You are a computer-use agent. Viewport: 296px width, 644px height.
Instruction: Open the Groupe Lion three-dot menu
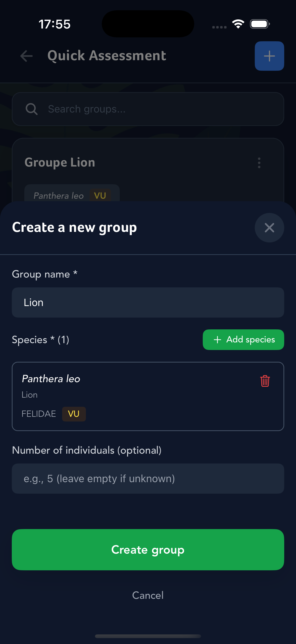tap(259, 163)
